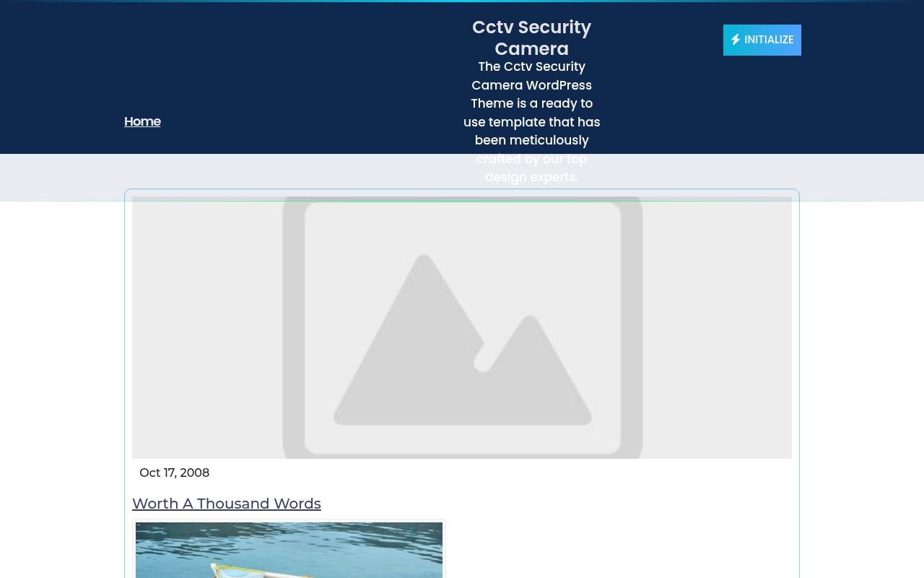Select the theme description text in header
This screenshot has height=578, width=924.
[531, 122]
